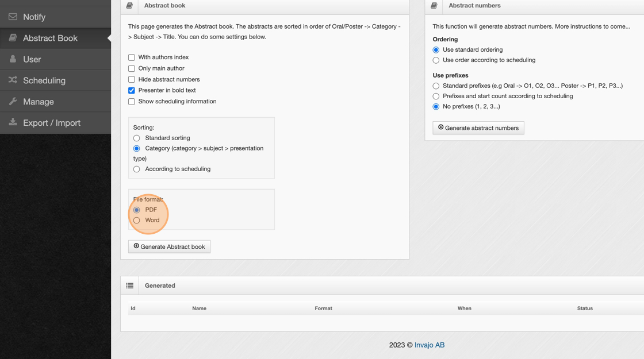Click Generate Abstract book button
The width and height of the screenshot is (644, 359).
pos(169,246)
